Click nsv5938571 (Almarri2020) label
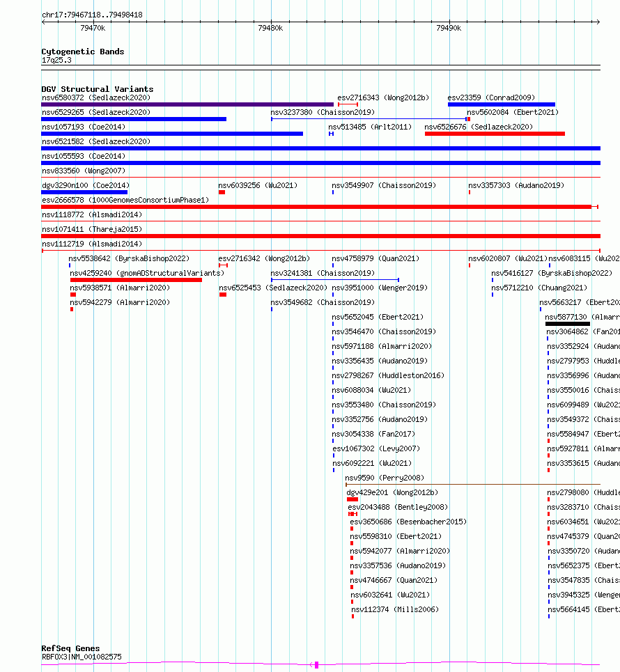Screen dimensions: 620x672 (120, 288)
